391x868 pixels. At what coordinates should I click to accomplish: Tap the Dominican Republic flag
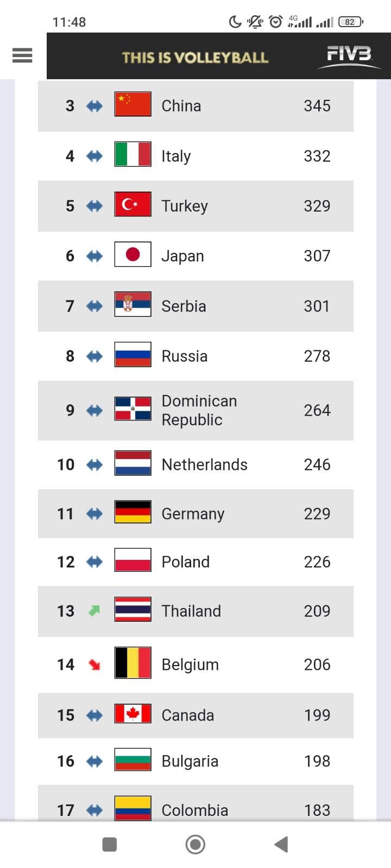133,409
